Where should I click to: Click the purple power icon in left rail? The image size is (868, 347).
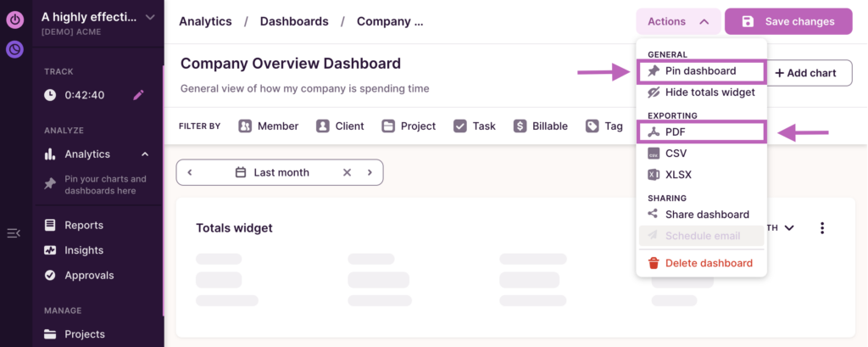click(15, 19)
